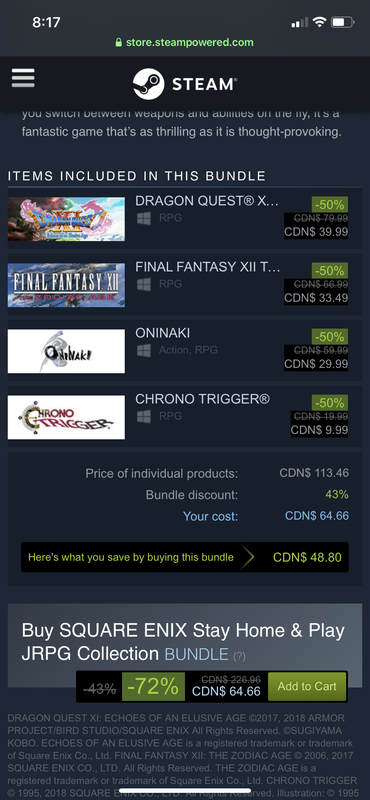370x800 pixels.
Task: Open the Chrono Trigger banner thumbnail
Action: (x=66, y=417)
